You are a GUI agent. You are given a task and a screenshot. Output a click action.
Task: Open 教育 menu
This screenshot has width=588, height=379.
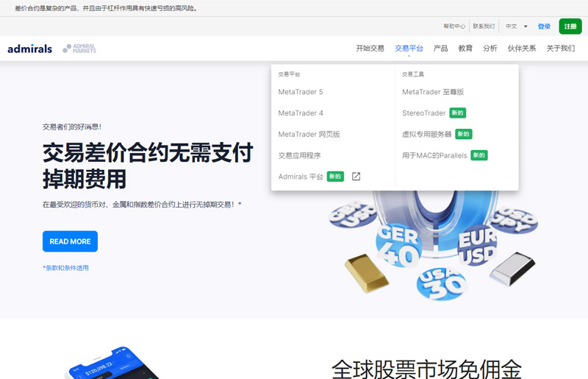(x=465, y=49)
